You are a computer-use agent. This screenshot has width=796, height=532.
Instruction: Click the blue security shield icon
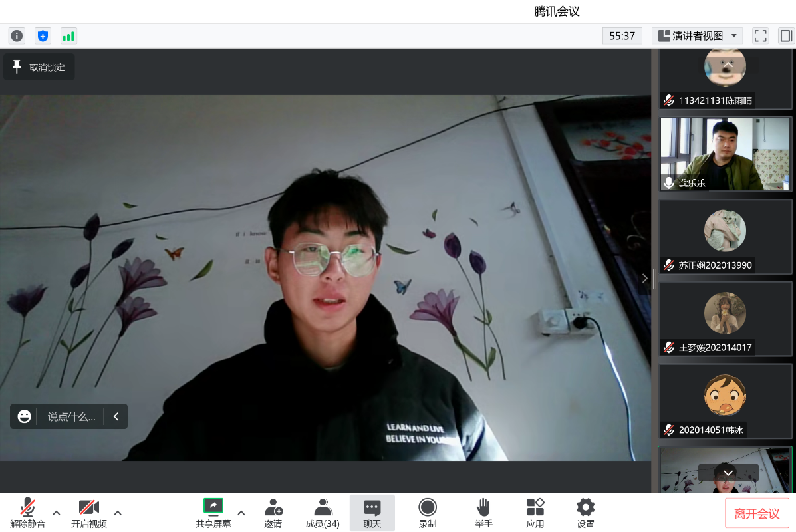point(43,36)
